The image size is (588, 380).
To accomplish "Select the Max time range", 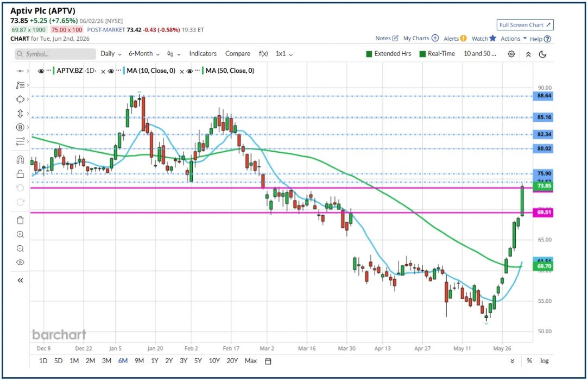I will coord(251,361).
